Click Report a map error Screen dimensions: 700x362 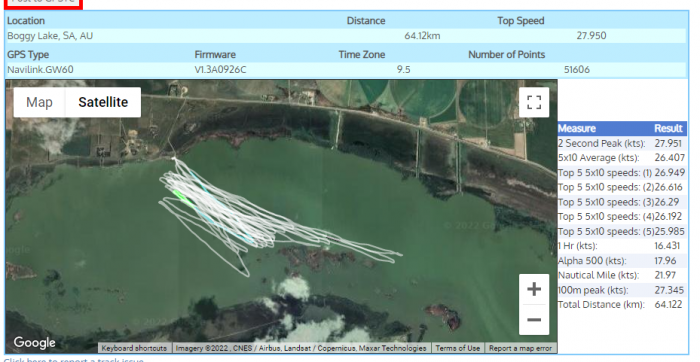[x=521, y=348]
